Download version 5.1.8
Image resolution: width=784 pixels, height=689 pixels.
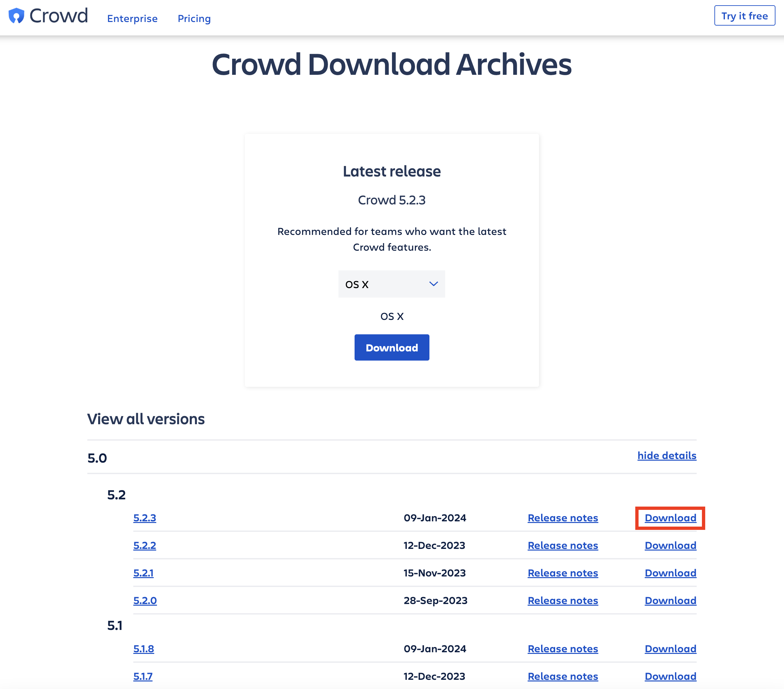(x=670, y=649)
